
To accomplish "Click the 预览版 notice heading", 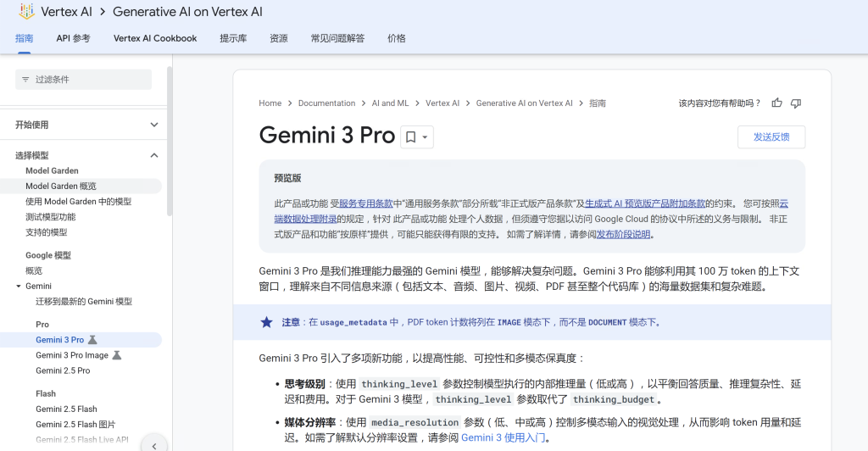I will click(288, 178).
